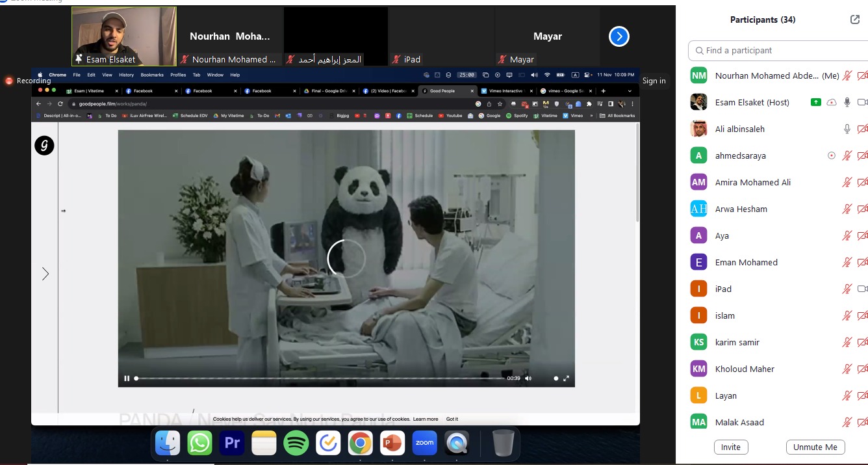Screen dimensions: 868x465
Task: Toggle Nourhan Mohamed's muted microphone icon
Action: [847, 75]
